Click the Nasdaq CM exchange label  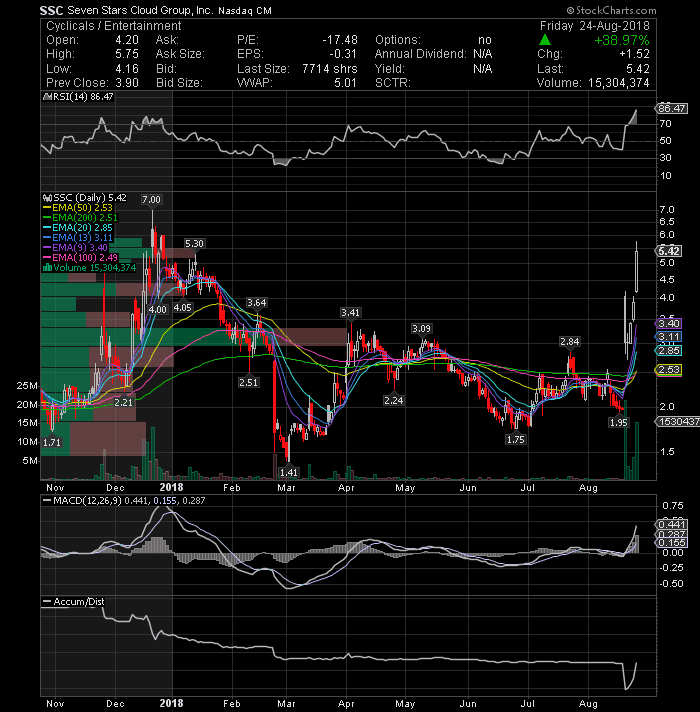point(245,11)
